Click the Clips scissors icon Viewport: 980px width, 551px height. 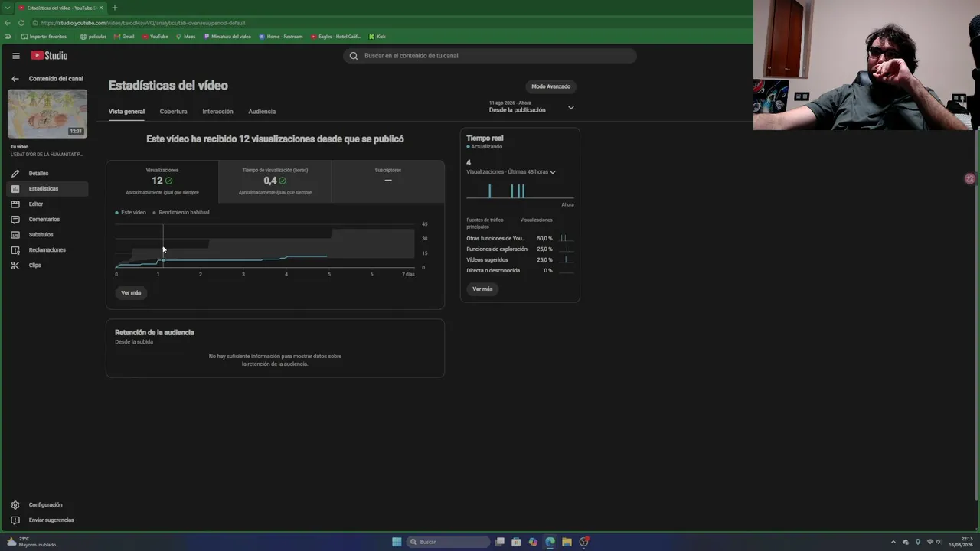pos(15,266)
